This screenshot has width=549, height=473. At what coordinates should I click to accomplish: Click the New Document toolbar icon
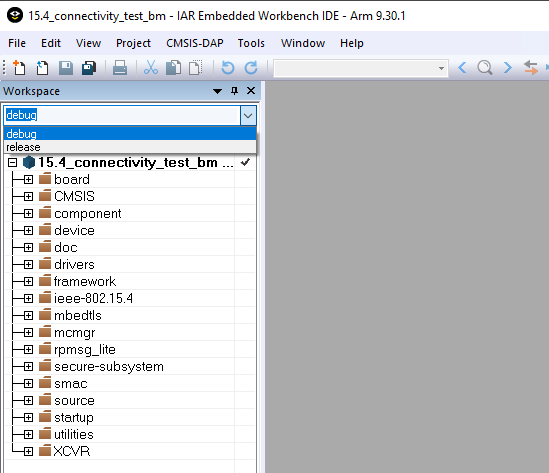(x=19, y=67)
